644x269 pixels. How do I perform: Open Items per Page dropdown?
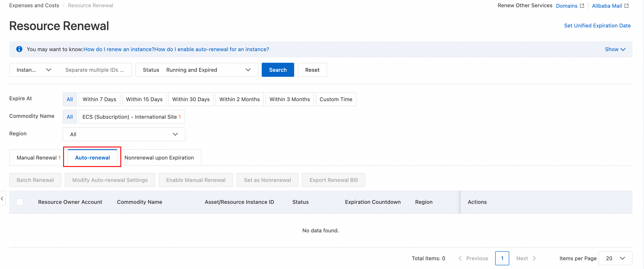(615, 258)
